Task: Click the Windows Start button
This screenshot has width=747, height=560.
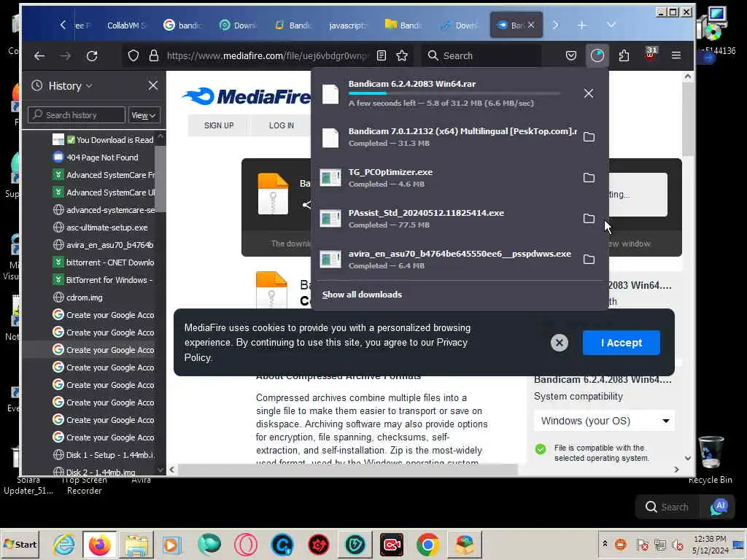Action: [x=20, y=544]
